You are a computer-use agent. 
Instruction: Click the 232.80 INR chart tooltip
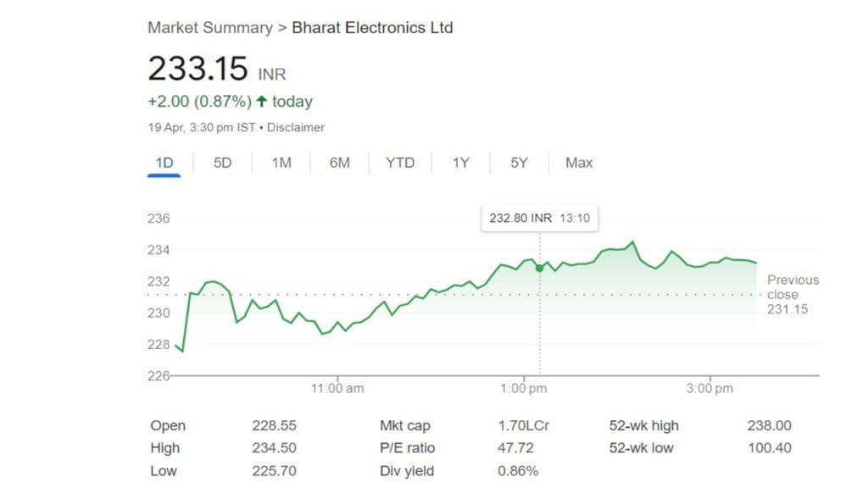539,218
